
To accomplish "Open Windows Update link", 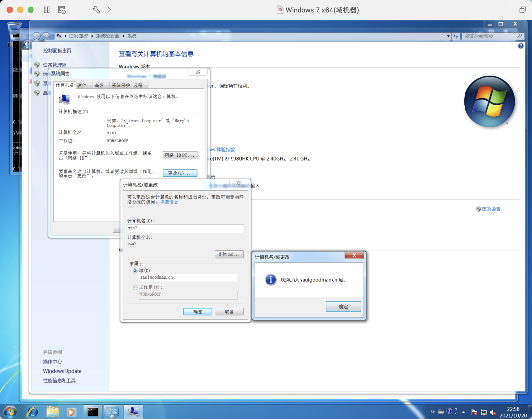I will coord(62,371).
